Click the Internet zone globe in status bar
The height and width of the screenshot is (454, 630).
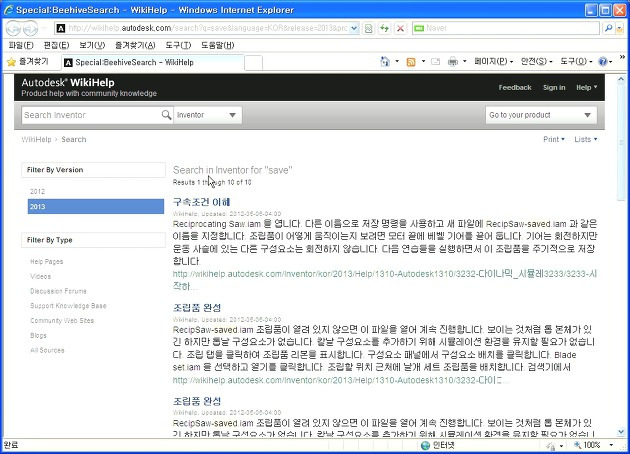pos(425,445)
